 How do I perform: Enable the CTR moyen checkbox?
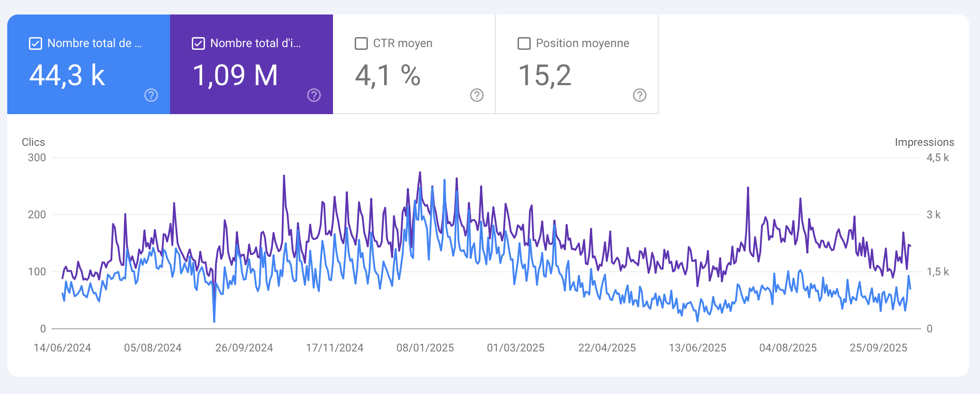(361, 43)
